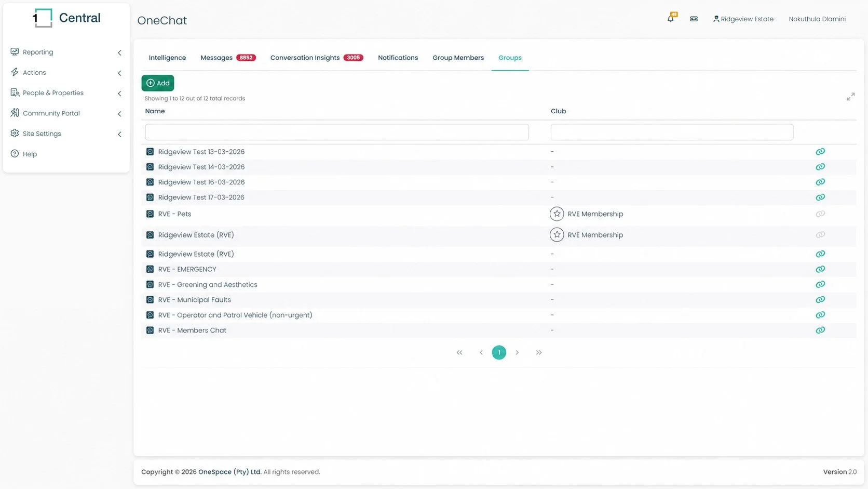The width and height of the screenshot is (868, 489).
Task: Go to the first page of results
Action: pos(459,352)
